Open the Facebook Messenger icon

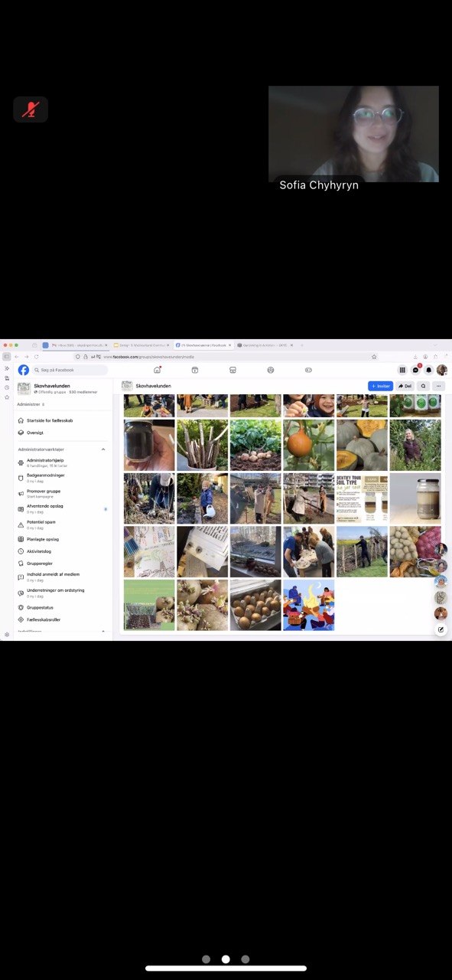[x=416, y=370]
